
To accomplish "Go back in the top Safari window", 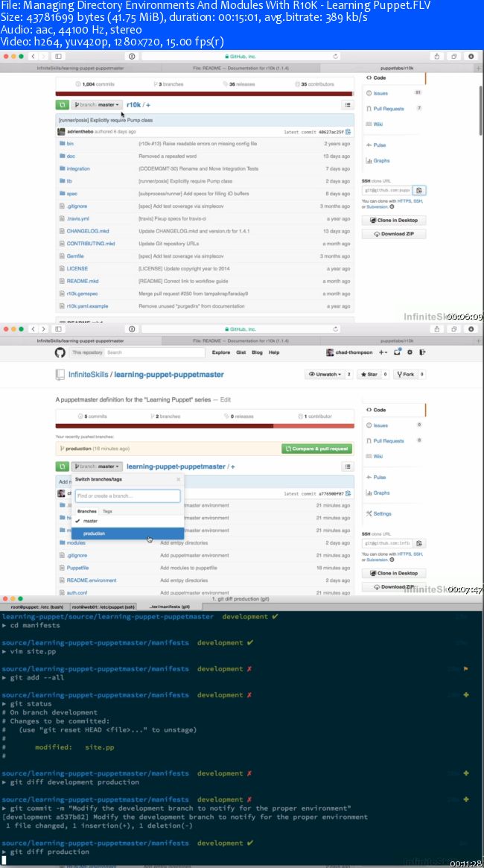I will click(32, 57).
